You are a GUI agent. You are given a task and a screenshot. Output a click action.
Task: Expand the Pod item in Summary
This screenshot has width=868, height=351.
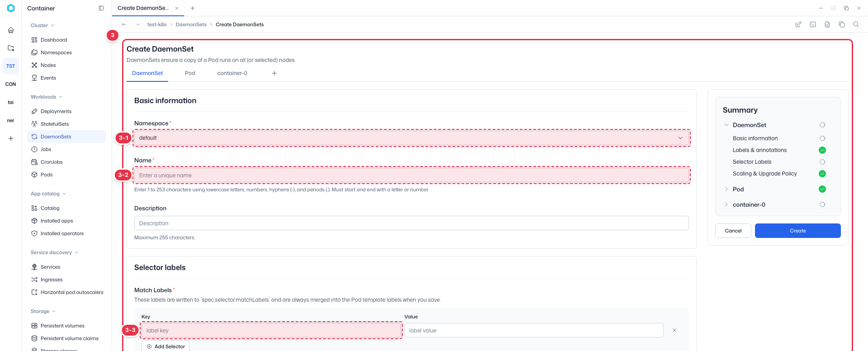pyautogui.click(x=726, y=189)
